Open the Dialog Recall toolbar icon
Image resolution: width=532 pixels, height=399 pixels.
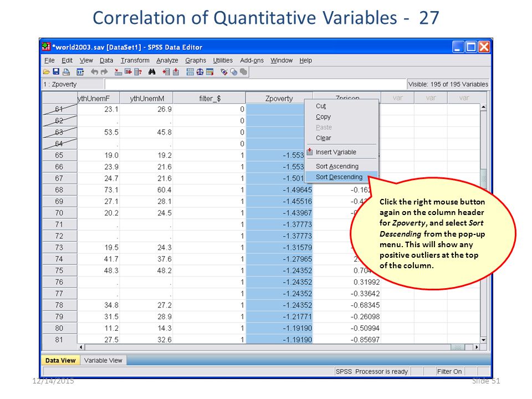pyautogui.click(x=80, y=72)
